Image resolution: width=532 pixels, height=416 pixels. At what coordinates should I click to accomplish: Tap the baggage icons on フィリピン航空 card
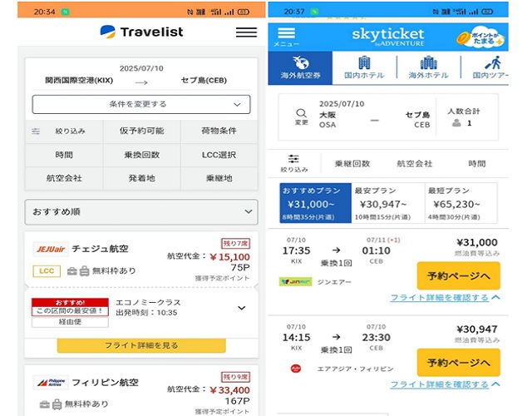pos(51,404)
